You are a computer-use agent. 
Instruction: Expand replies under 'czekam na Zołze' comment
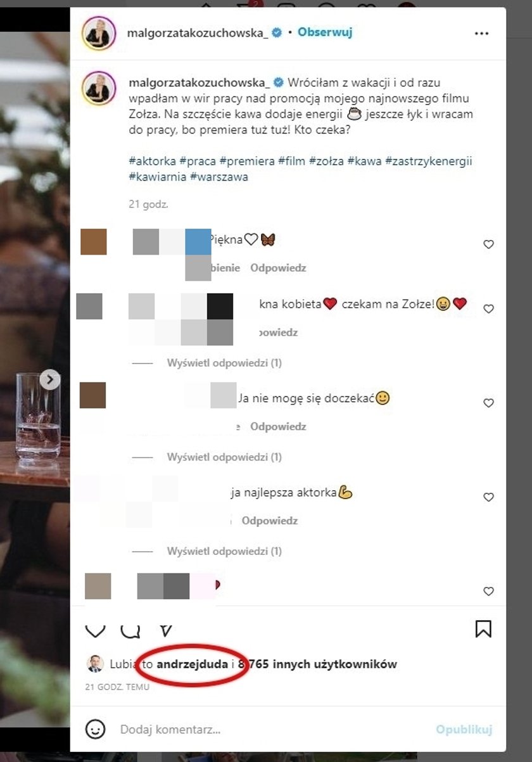tap(224, 363)
